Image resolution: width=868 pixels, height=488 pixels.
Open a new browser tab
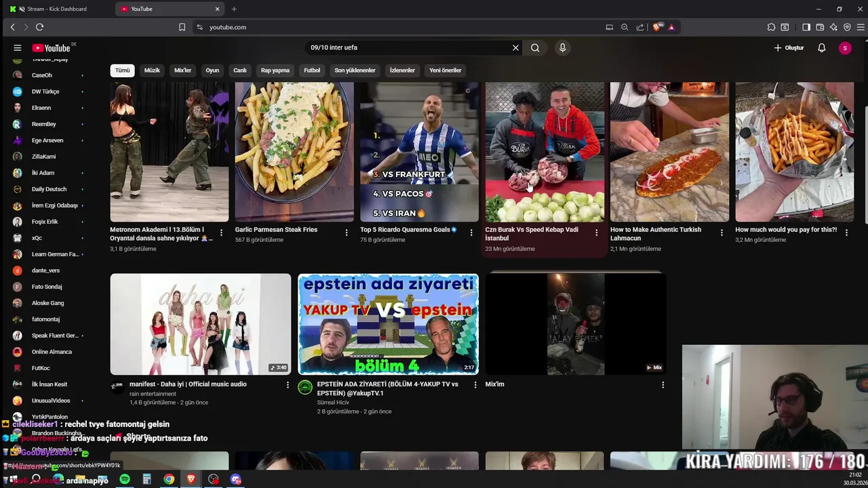pyautogui.click(x=234, y=9)
